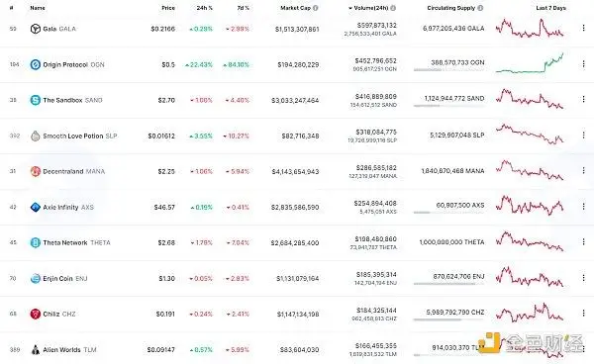Click the Sandbox circulating supply progress bar
This screenshot has width=594, height=364.
(448, 106)
